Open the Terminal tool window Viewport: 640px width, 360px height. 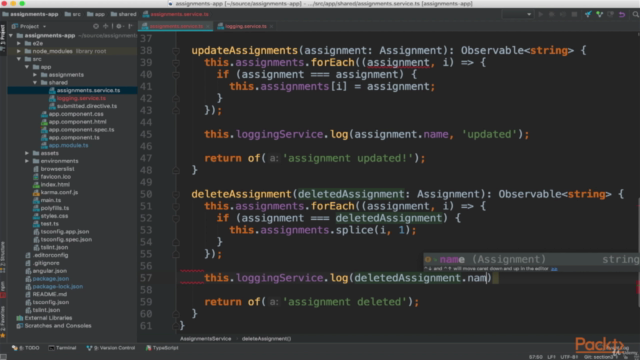62,348
